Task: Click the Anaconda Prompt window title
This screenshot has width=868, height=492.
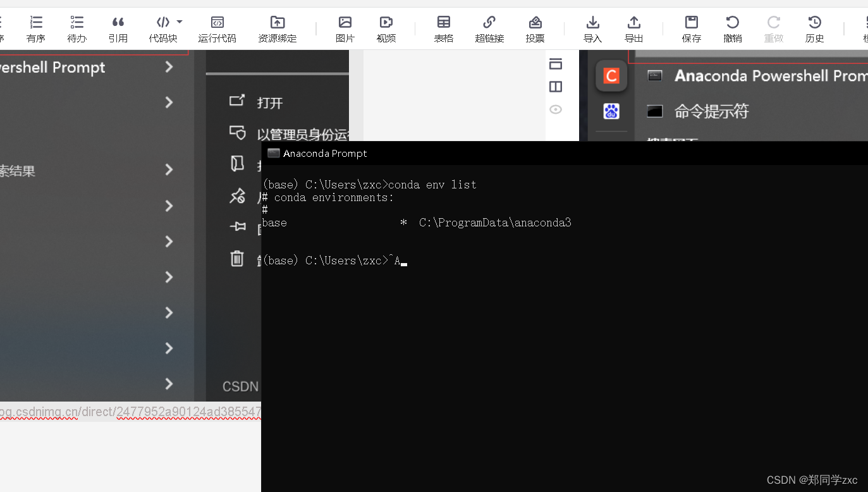Action: coord(325,154)
